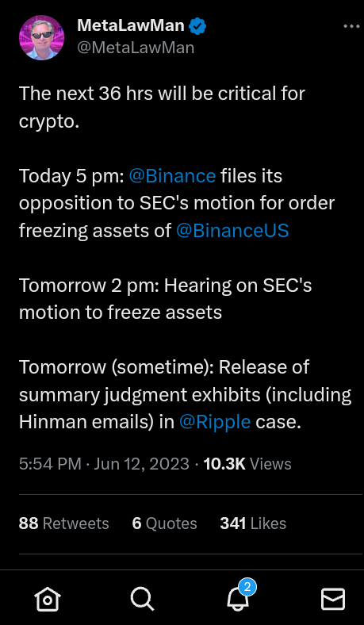The height and width of the screenshot is (625, 364).
Task: Click the 5:54 PM timestamp
Action: coord(50,464)
